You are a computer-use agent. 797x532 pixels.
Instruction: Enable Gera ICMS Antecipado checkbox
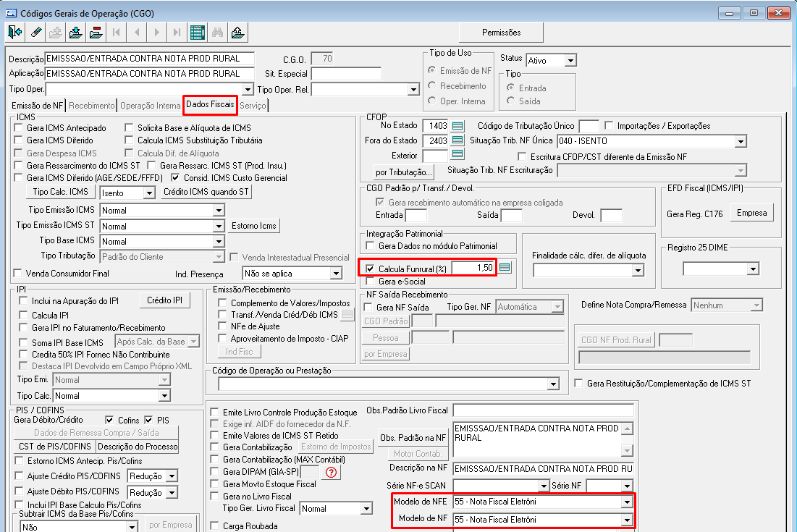coord(19,127)
